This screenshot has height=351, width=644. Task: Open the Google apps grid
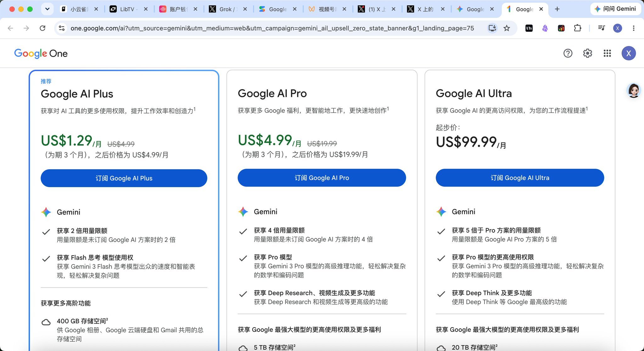(607, 53)
